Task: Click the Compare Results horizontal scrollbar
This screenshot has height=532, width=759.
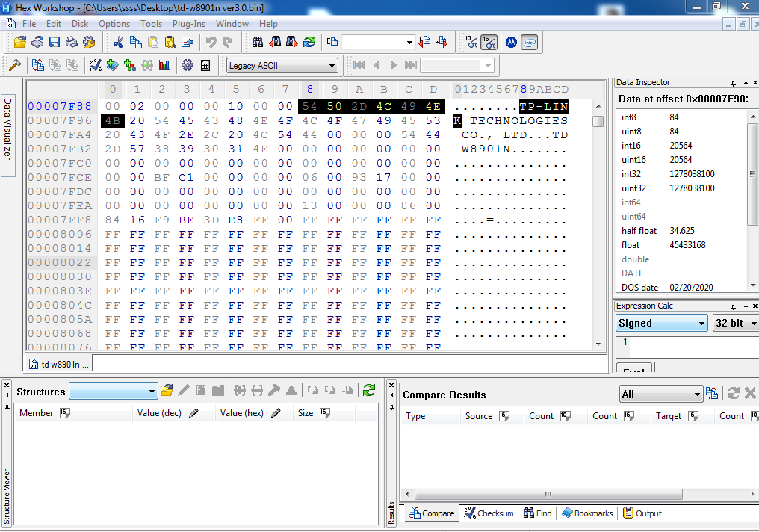Action: [x=548, y=494]
